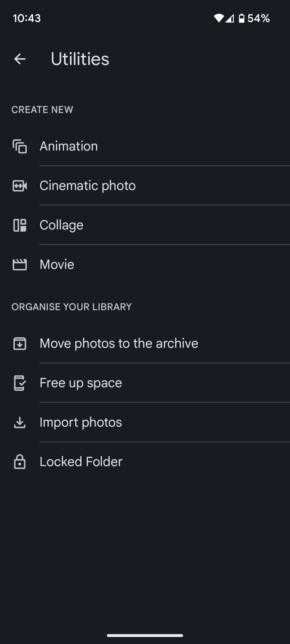Start a new Movie

[x=57, y=265]
